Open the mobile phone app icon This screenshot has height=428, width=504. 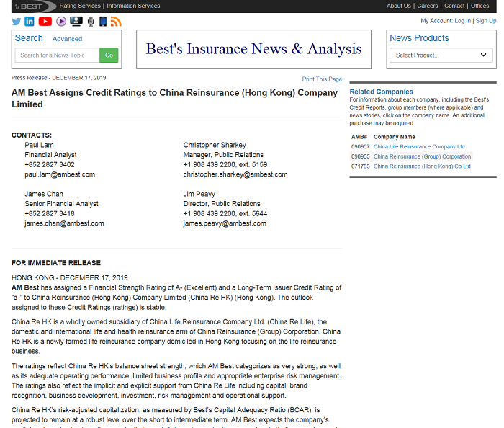(x=102, y=22)
